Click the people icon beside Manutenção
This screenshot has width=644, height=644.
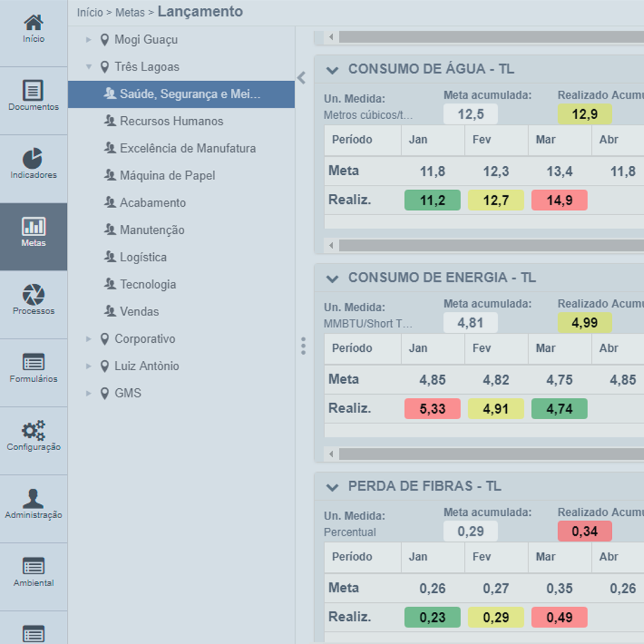click(110, 229)
